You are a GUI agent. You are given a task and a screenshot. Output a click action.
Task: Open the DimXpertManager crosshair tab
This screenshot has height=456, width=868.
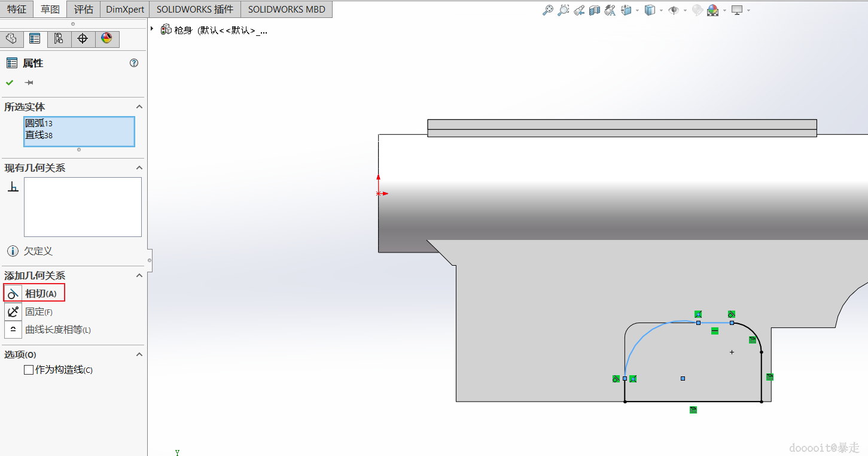pos(83,39)
